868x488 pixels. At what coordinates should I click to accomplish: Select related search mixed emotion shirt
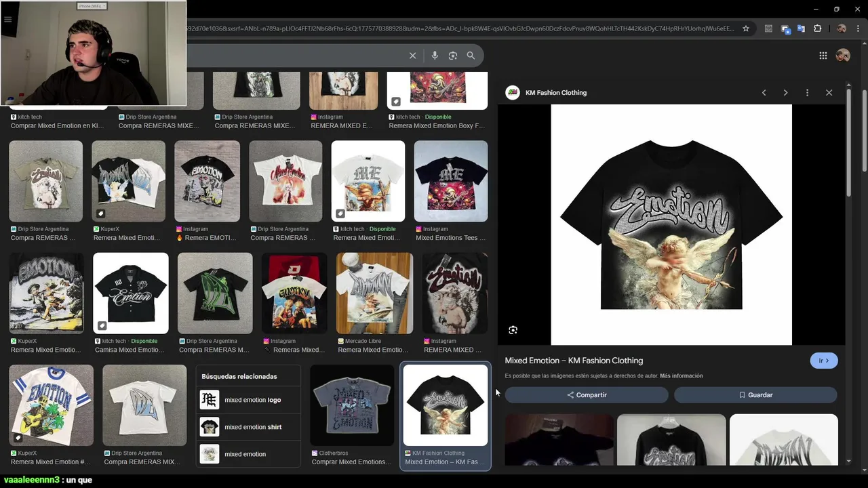[x=248, y=427]
